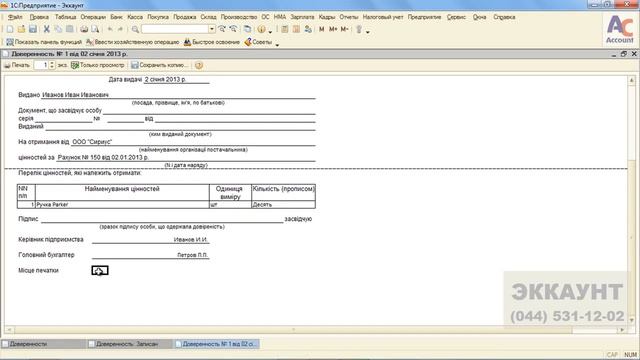Click the M- memory subtract button

(344, 29)
